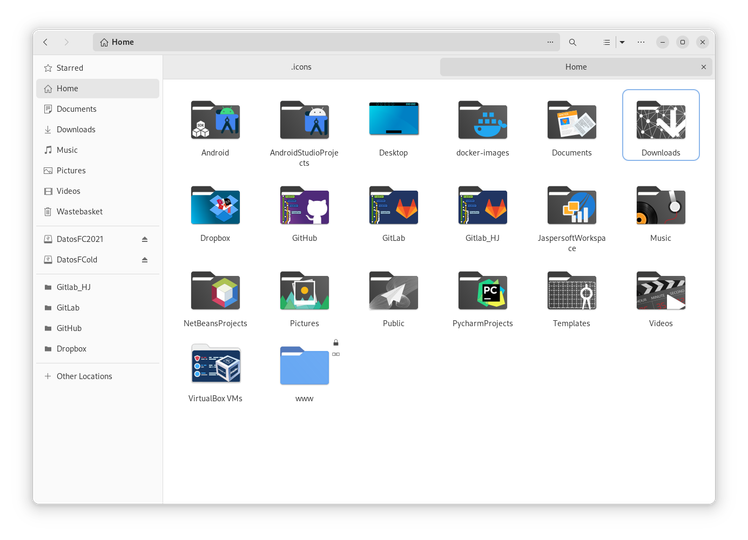Open the www linked folder
The width and height of the screenshot is (748, 540).
click(304, 365)
